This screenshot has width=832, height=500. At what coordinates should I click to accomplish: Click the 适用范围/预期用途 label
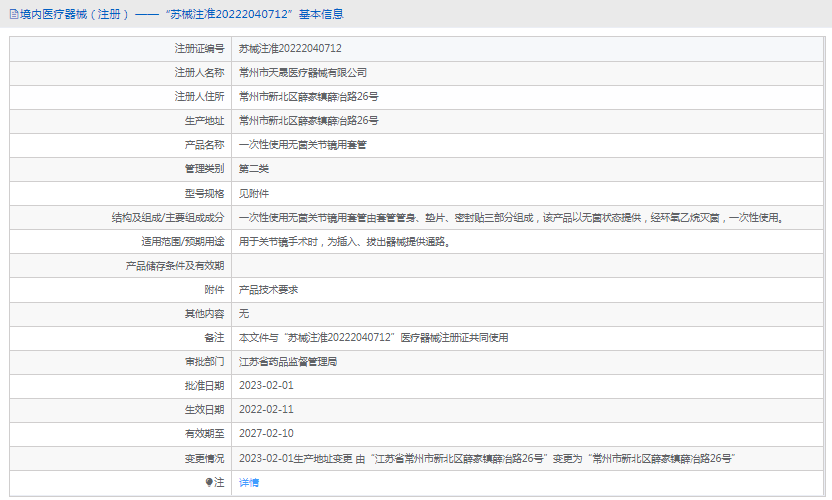click(183, 242)
